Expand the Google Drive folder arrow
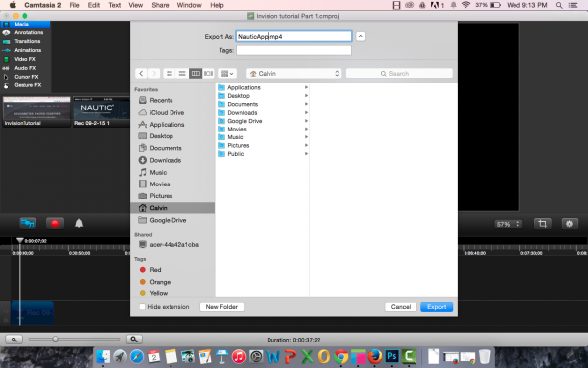The width and height of the screenshot is (588, 368). coord(306,121)
